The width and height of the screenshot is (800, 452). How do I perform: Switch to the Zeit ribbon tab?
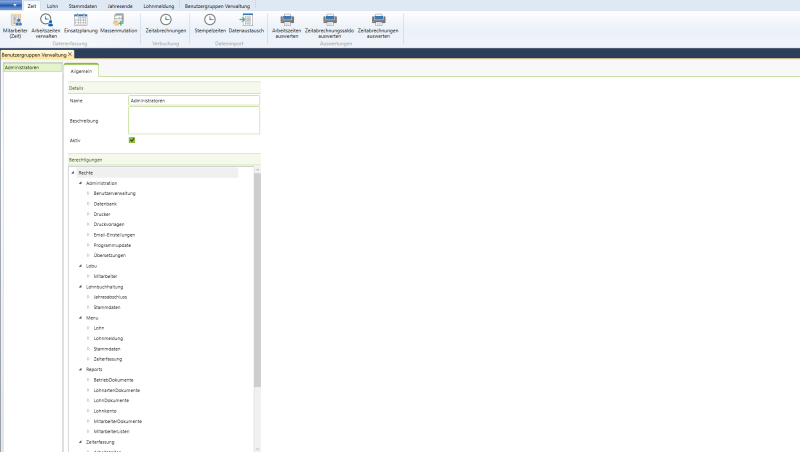32,6
